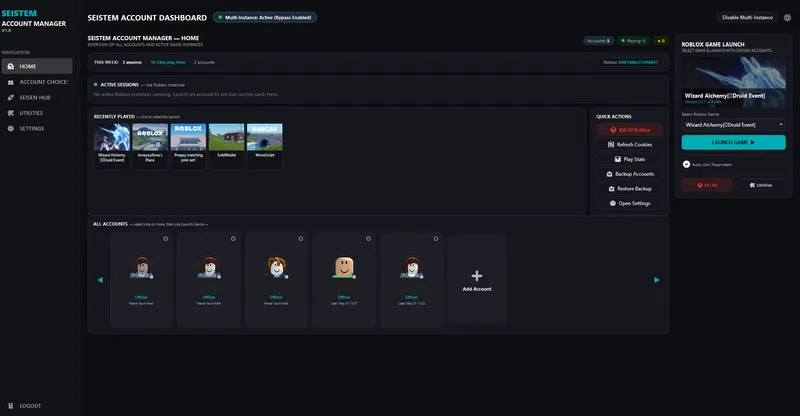This screenshot has width=800, height=416.
Task: Click Kill All in game launch panel
Action: click(707, 185)
